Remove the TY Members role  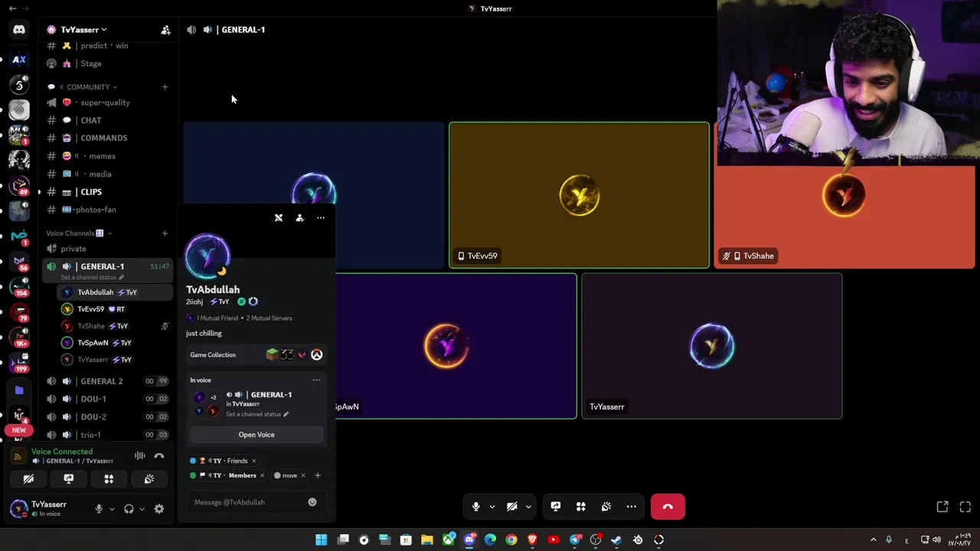pos(262,475)
